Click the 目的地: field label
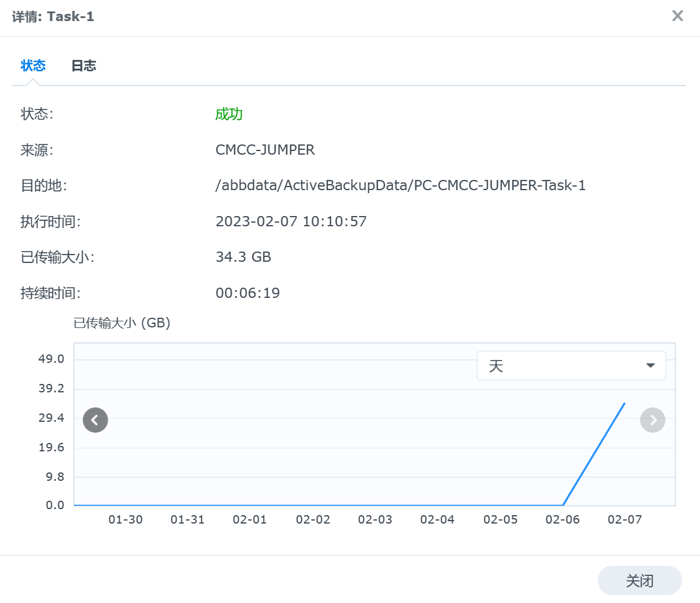Image resolution: width=700 pixels, height=603 pixels. pyautogui.click(x=44, y=185)
